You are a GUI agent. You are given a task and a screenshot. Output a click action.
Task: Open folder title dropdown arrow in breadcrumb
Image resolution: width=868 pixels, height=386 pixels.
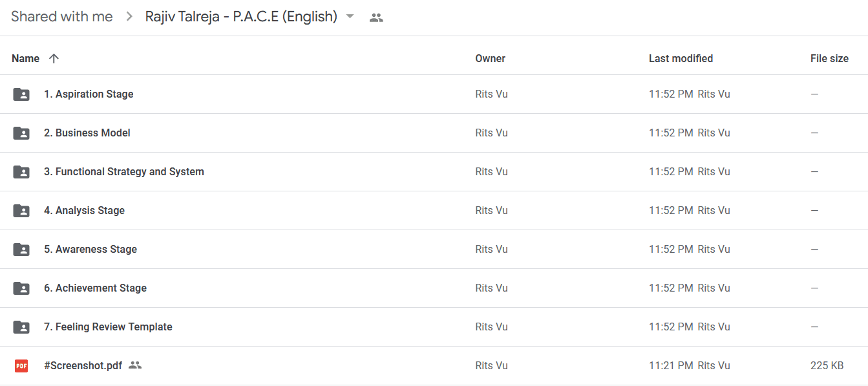tap(350, 17)
